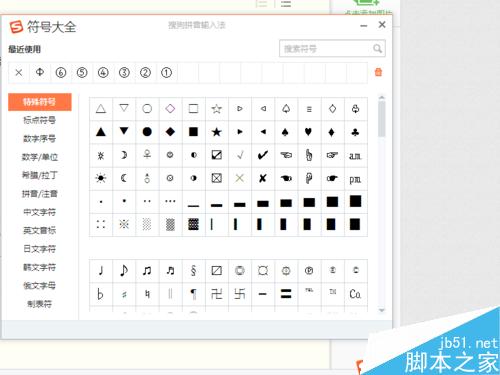Click the symbol list scrollbar thumb
500x375 pixels.
(382, 119)
